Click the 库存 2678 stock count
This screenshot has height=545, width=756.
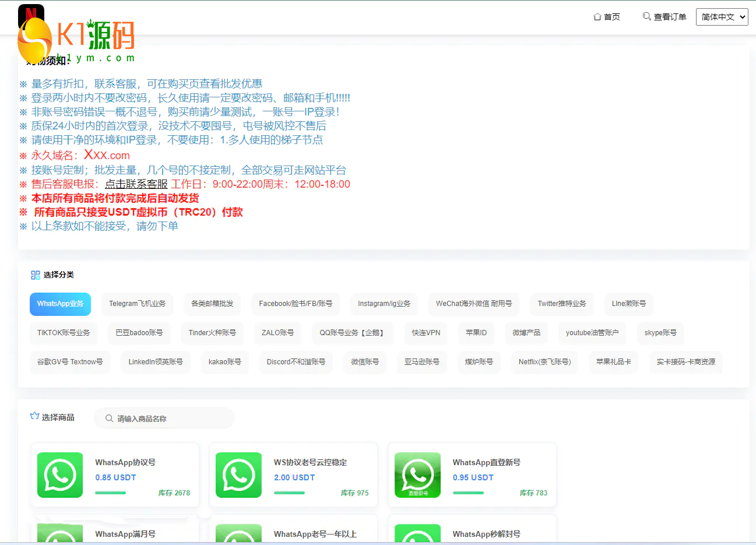[174, 493]
